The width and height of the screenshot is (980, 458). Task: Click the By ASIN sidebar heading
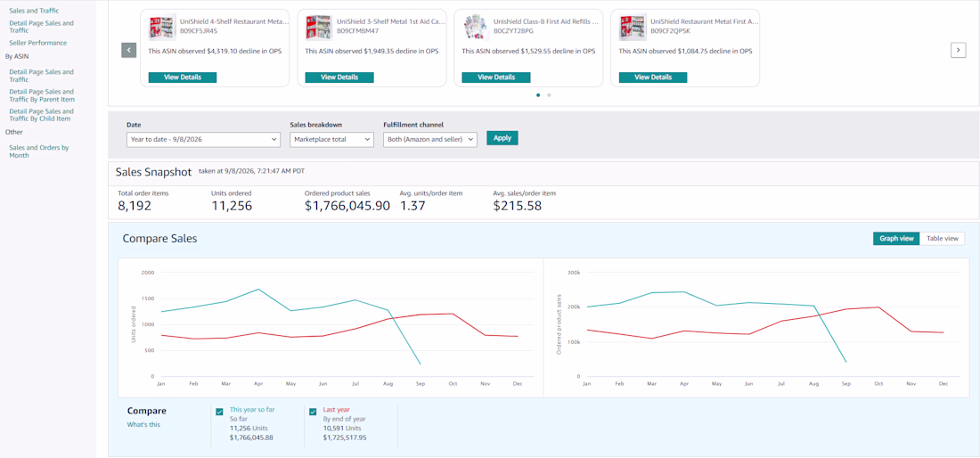[x=17, y=56]
